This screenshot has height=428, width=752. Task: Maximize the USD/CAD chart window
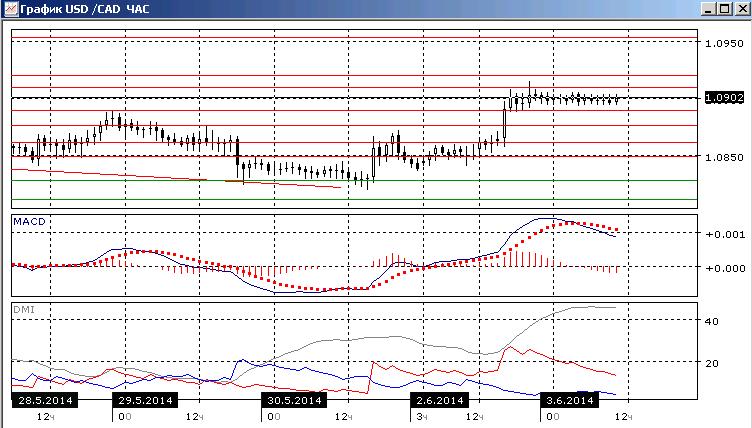[x=725, y=9]
